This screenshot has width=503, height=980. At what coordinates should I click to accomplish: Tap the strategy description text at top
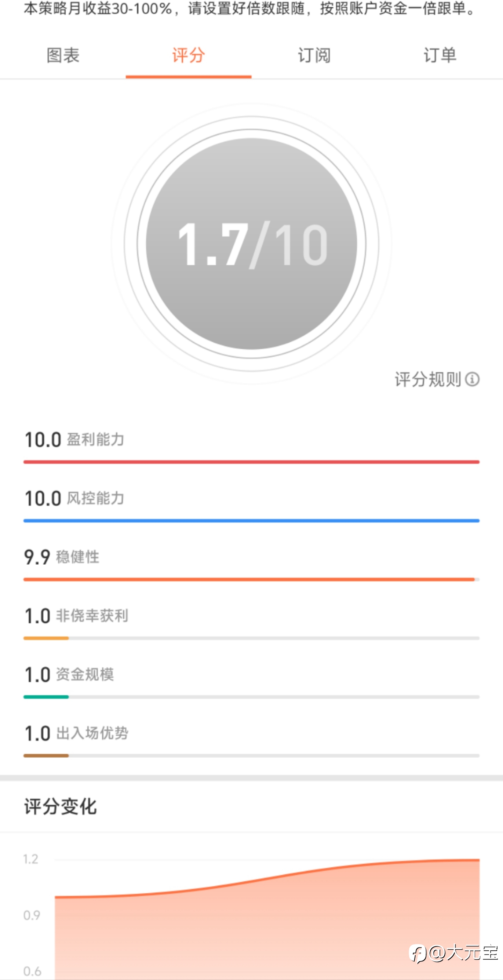coord(249,8)
